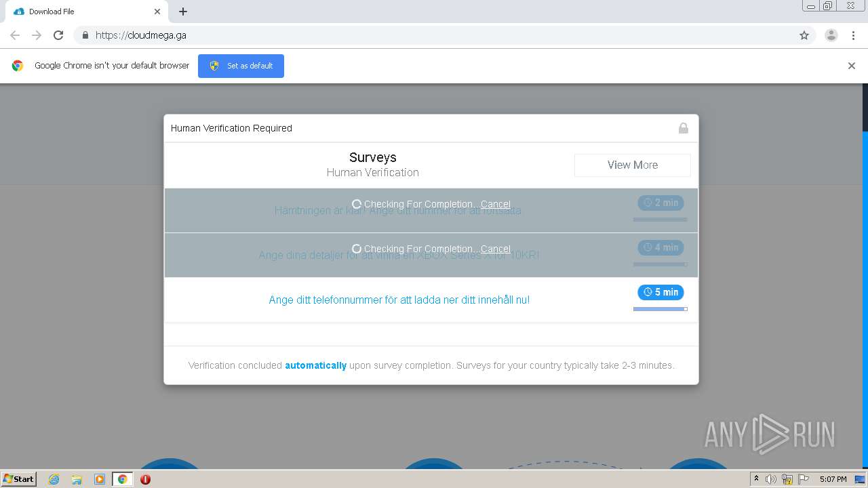
Task: Click the volume speaker tray icon
Action: click(771, 479)
